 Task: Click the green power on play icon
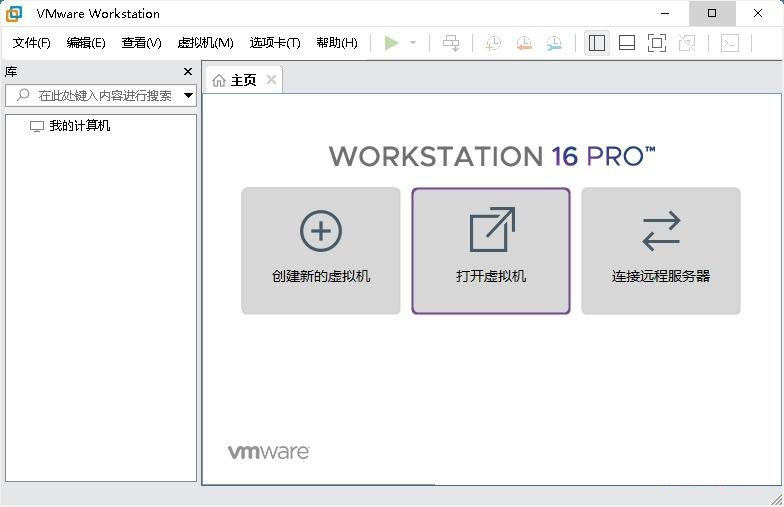391,43
